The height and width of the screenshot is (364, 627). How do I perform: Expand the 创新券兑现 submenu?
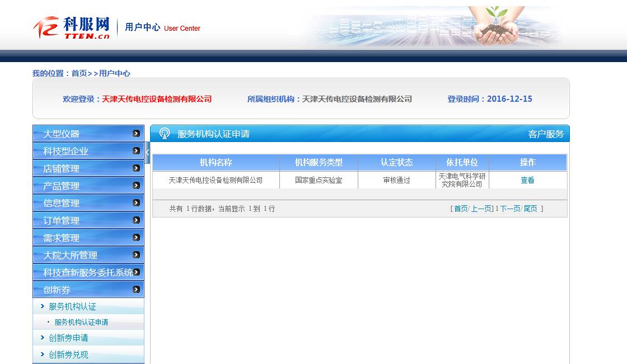point(68,354)
